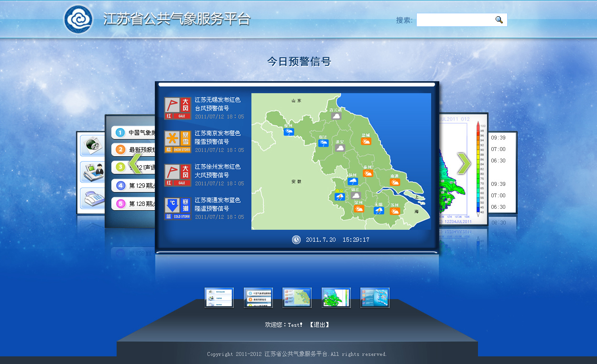Click the platform cloud logo in the header

tap(78, 19)
